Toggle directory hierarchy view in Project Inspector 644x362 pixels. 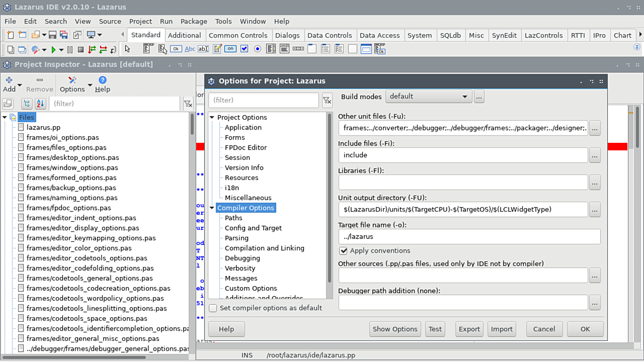26,104
